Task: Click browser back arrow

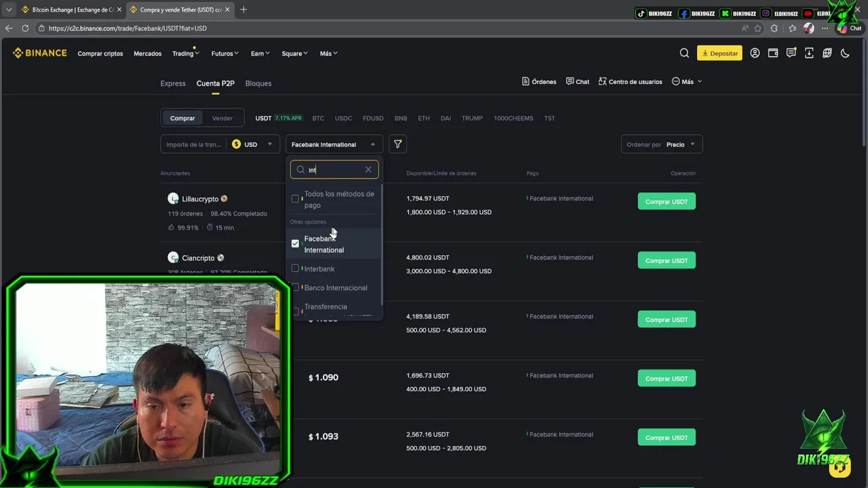Action: click(x=9, y=28)
